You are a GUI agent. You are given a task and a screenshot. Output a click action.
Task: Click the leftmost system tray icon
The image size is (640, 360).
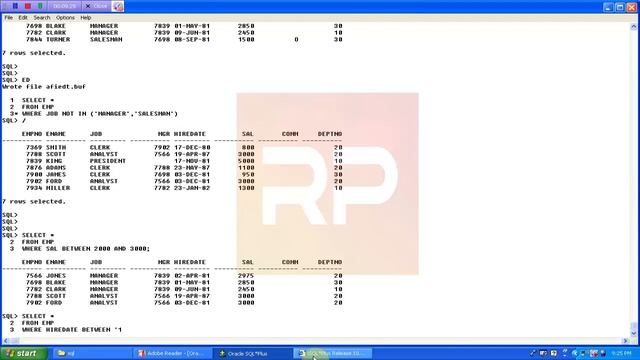coord(533,353)
